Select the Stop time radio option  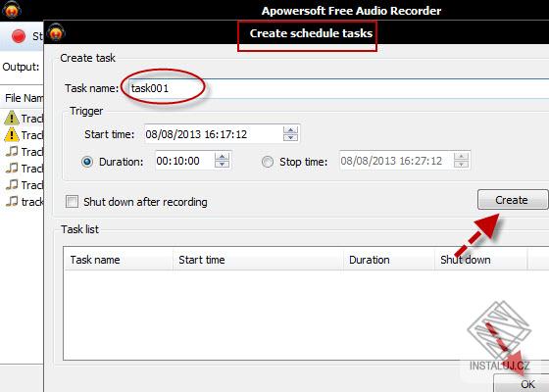(268, 162)
